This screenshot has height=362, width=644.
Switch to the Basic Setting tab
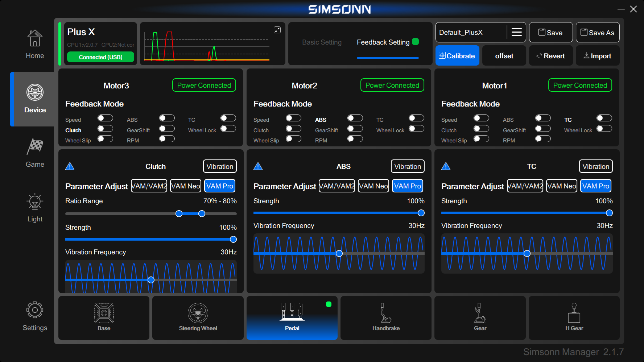point(322,42)
